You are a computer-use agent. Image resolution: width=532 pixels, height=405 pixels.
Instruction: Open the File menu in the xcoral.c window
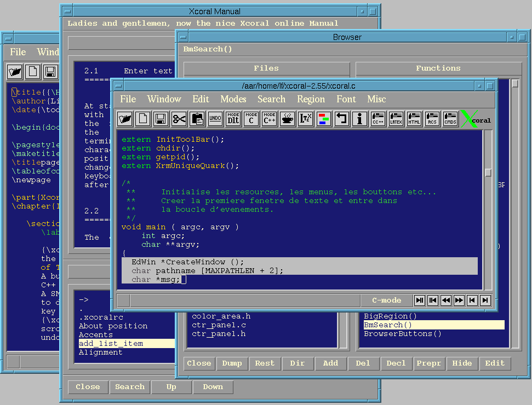pyautogui.click(x=128, y=99)
